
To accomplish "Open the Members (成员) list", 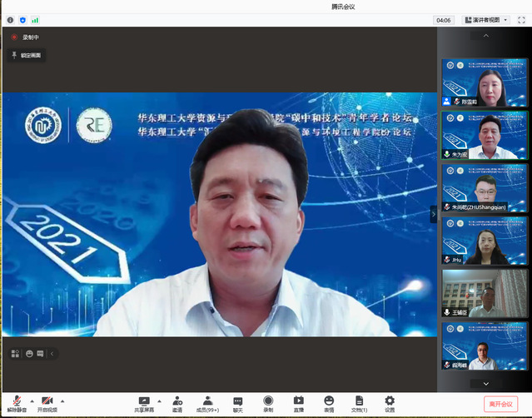I will [x=207, y=402].
